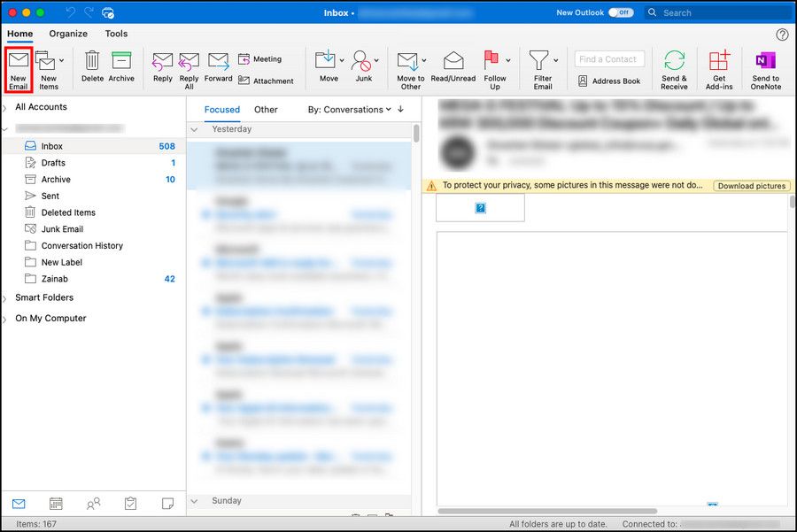
Task: Click the Undo arrow in title bar
Action: (x=71, y=12)
